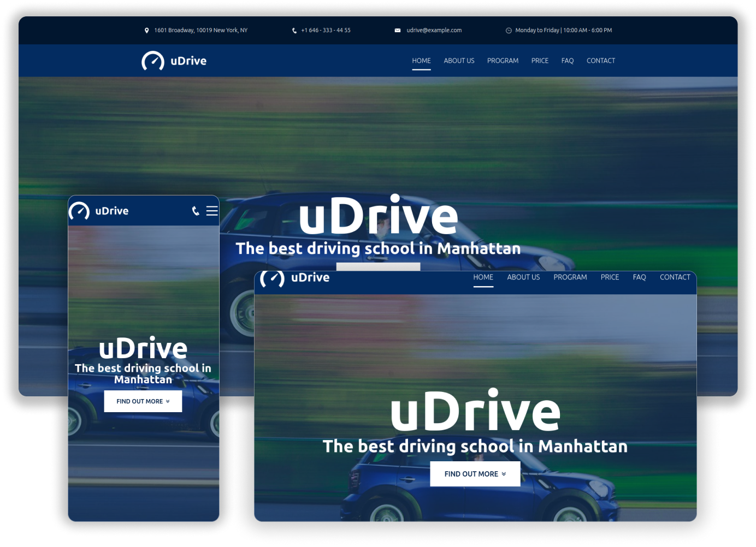Tap the phone call icon in mobile header
Image resolution: width=756 pixels, height=547 pixels.
pos(196,211)
